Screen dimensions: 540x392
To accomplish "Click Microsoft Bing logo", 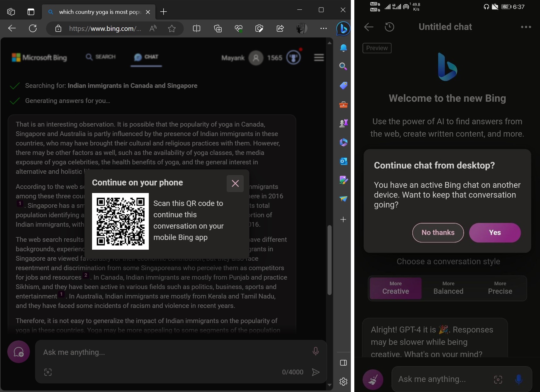I will 39,58.
